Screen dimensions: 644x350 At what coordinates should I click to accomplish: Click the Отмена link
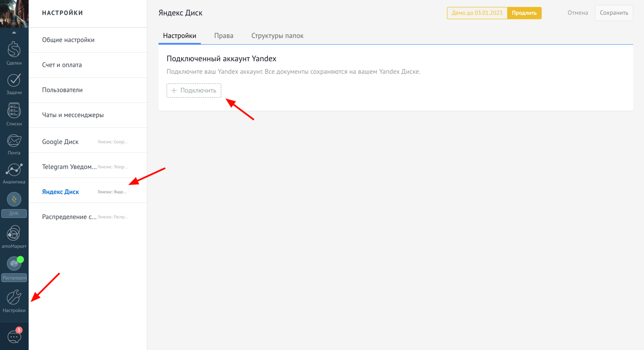click(578, 13)
